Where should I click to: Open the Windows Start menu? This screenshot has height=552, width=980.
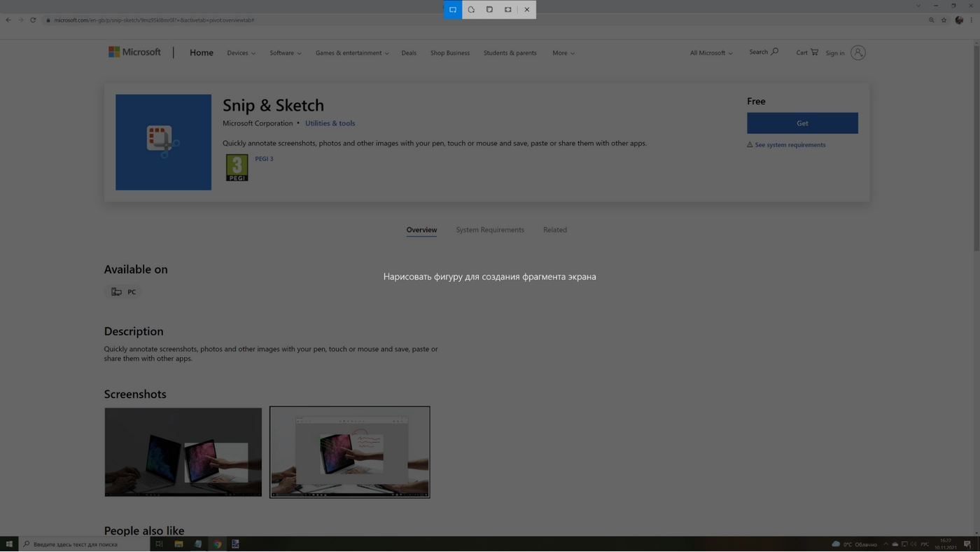(x=9, y=544)
